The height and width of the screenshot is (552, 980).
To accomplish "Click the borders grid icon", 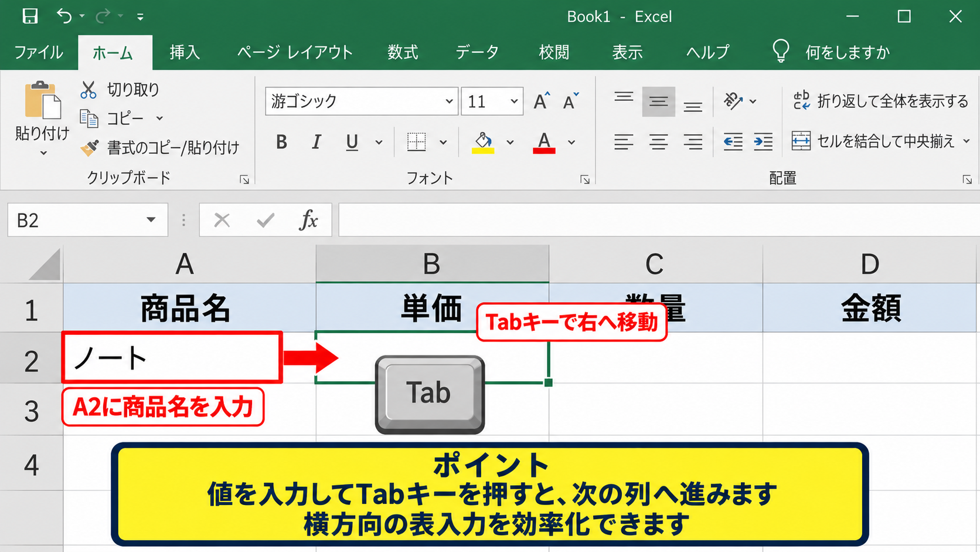I will click(416, 141).
